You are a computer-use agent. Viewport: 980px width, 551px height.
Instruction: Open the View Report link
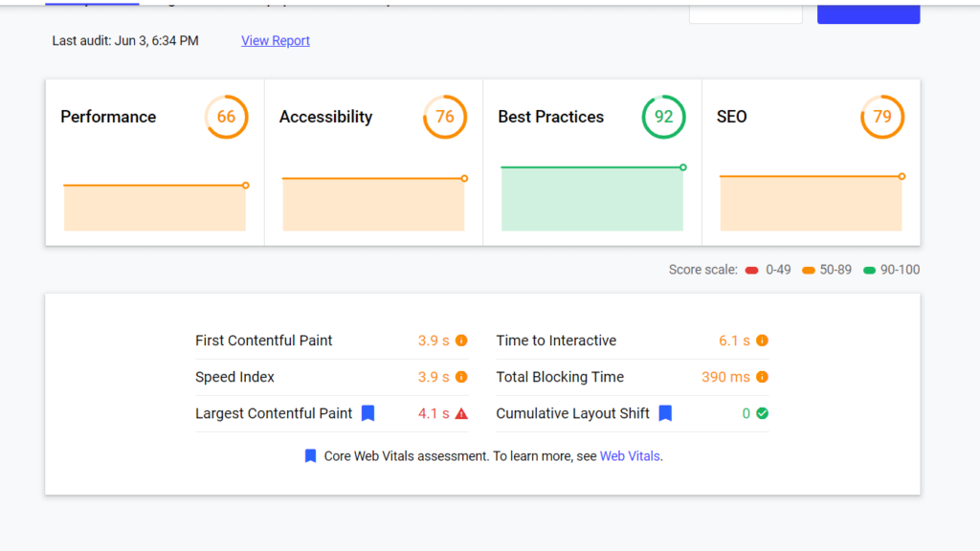pyautogui.click(x=275, y=40)
